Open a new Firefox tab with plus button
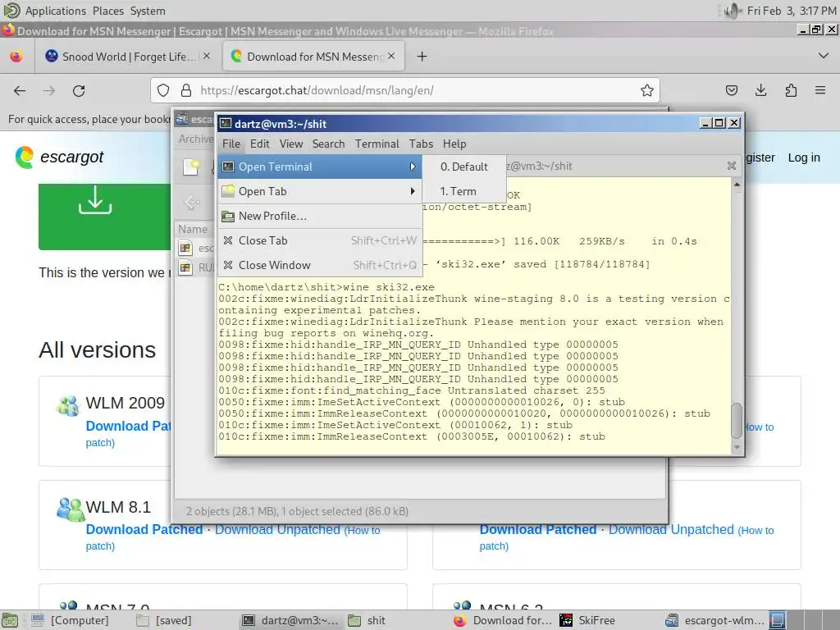This screenshot has height=630, width=840. click(422, 57)
